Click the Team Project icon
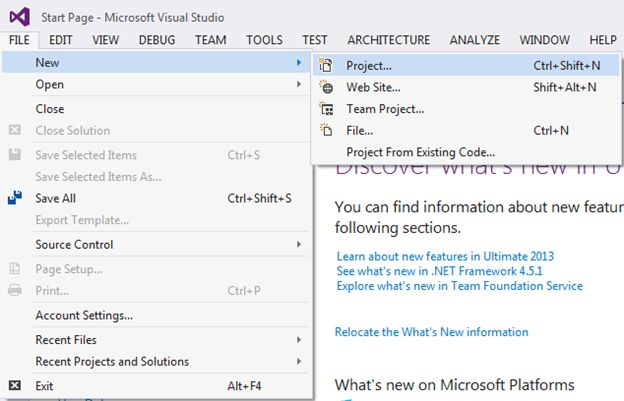The width and height of the screenshot is (624, 401). 326,109
